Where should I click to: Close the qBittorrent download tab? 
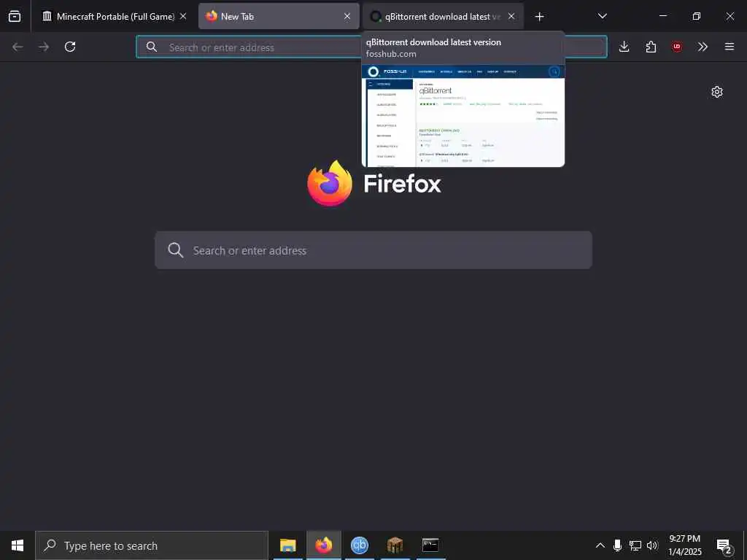pyautogui.click(x=511, y=16)
